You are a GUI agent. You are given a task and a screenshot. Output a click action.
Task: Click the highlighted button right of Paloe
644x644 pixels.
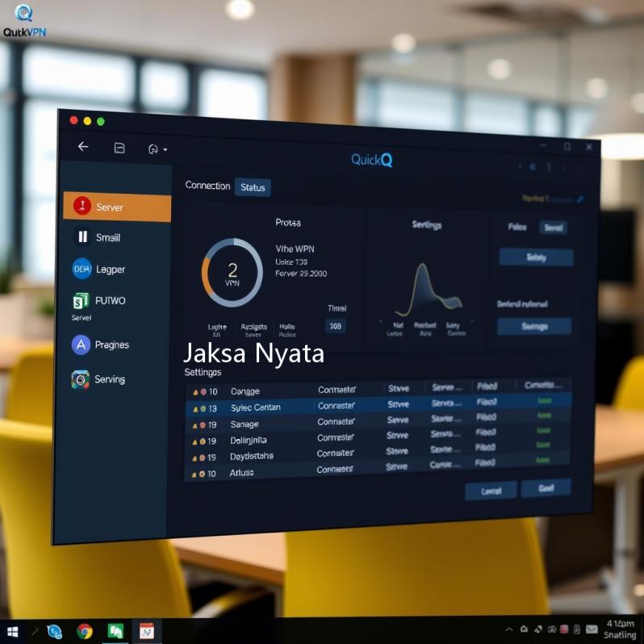coord(554,228)
